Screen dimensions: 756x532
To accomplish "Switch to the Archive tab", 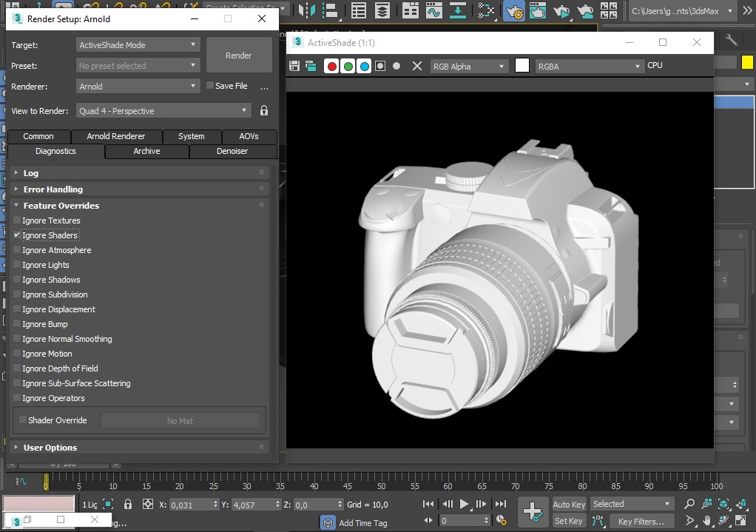I will coord(146,151).
